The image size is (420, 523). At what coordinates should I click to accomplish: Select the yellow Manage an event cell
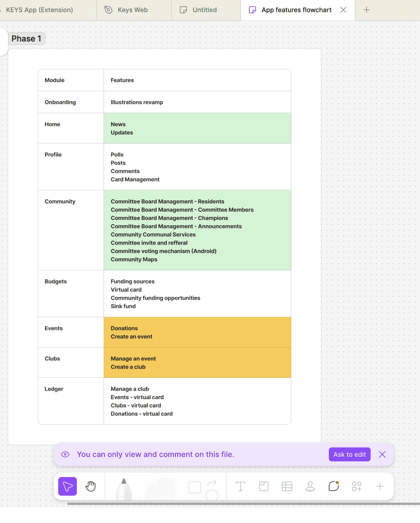[x=197, y=363]
